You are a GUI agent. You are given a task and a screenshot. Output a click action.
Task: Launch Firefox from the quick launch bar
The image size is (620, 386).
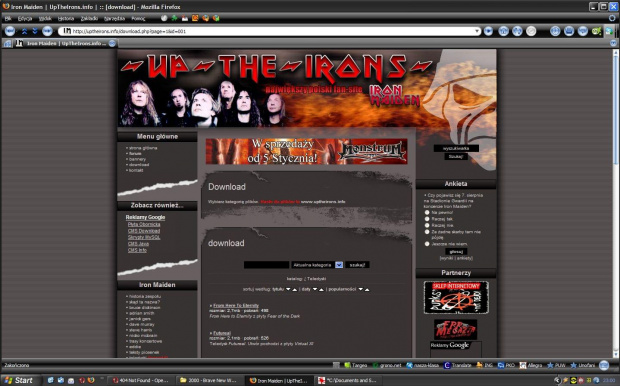[91, 380]
